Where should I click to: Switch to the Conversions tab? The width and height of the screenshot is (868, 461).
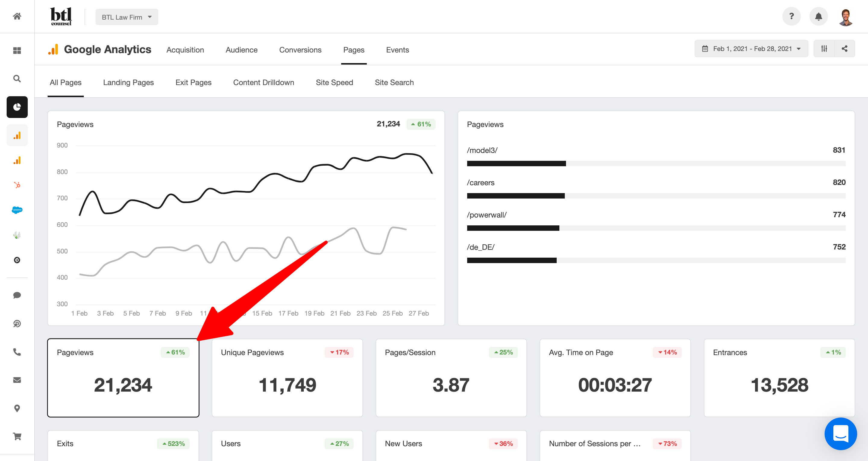point(300,50)
